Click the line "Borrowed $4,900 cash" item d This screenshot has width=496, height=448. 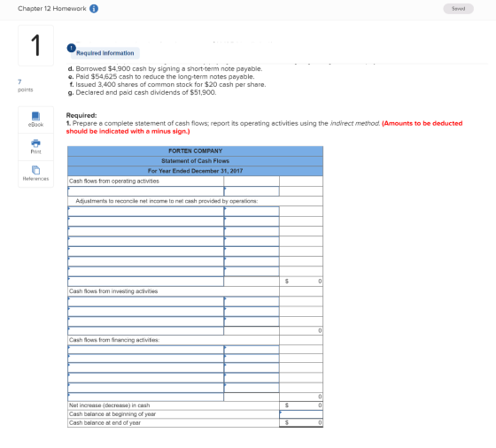pos(165,68)
